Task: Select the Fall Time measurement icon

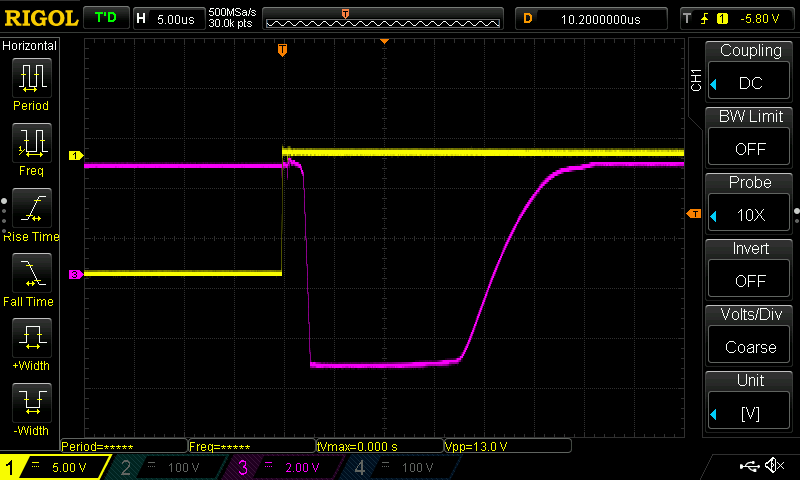Action: click(x=32, y=273)
